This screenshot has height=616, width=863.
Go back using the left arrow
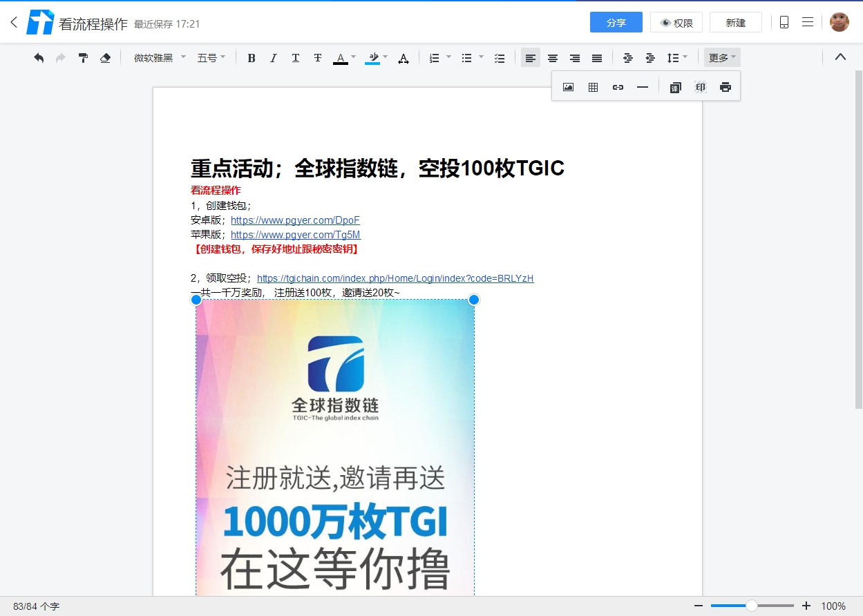click(x=14, y=22)
